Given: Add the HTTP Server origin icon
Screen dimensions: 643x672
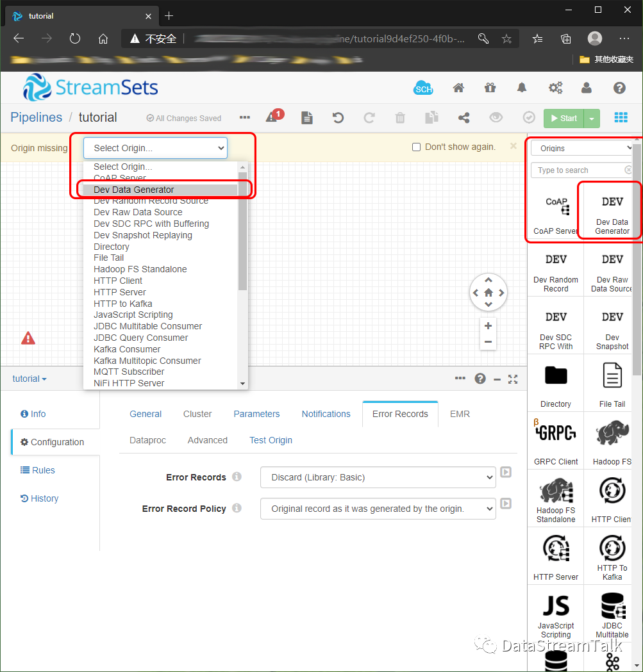Looking at the screenshot, I should pyautogui.click(x=556, y=548).
